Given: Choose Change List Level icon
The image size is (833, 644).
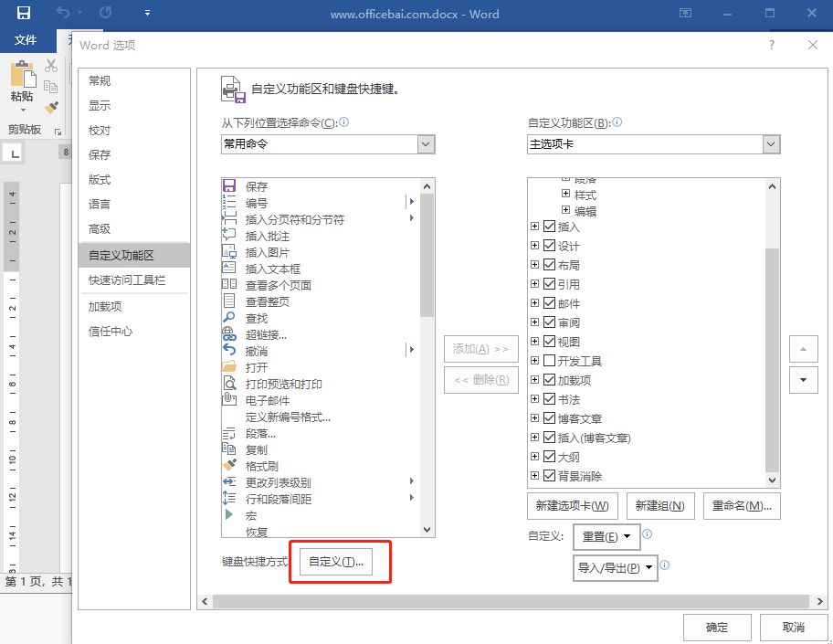Looking at the screenshot, I should pyautogui.click(x=229, y=482).
